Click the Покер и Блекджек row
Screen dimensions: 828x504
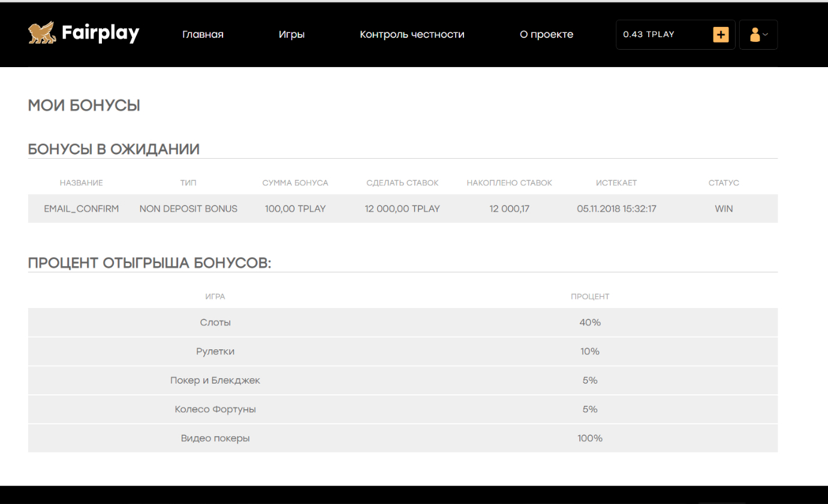pyautogui.click(x=215, y=381)
